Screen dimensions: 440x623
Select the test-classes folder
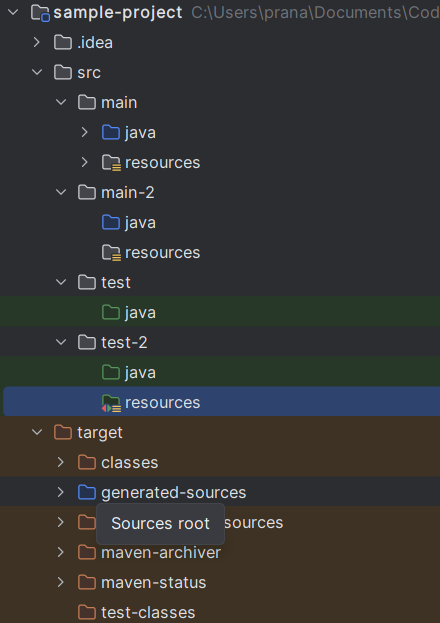[148, 613]
